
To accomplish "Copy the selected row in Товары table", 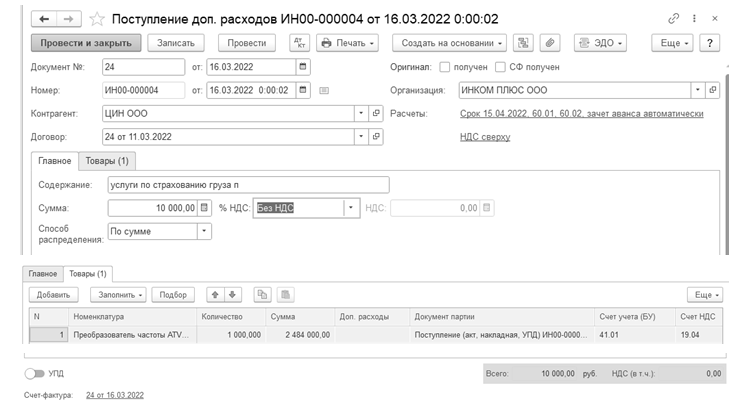I will pyautogui.click(x=262, y=295).
